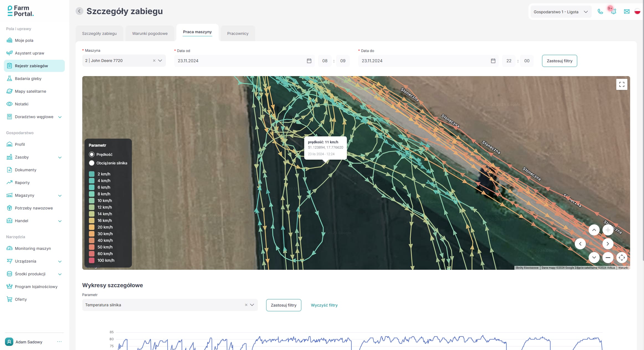Expand the Gospodarstwo 1 - Ligota selector
This screenshot has height=350, width=644.
[x=560, y=12]
